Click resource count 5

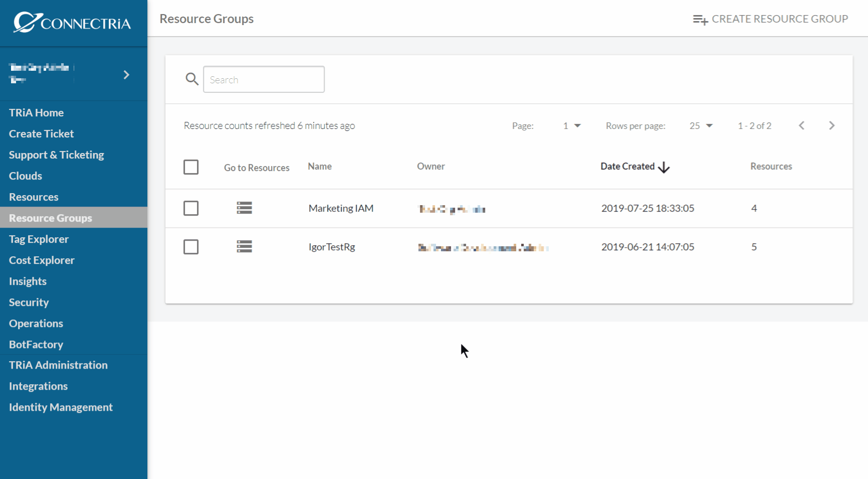(x=754, y=247)
